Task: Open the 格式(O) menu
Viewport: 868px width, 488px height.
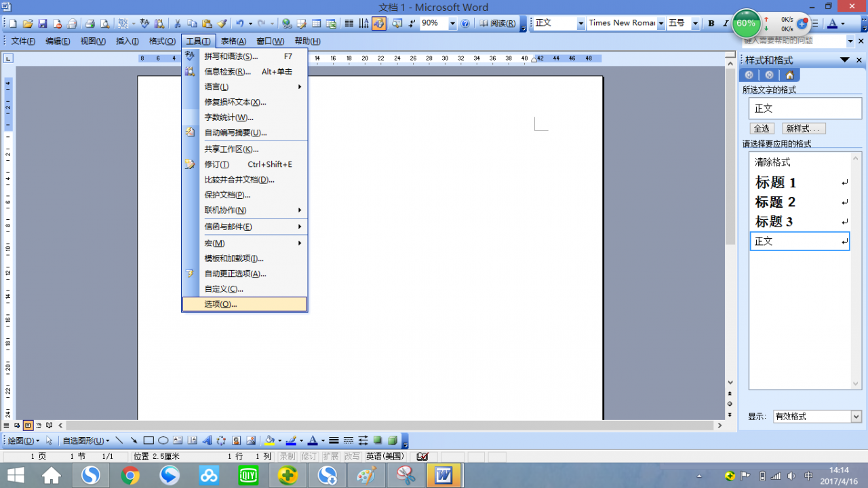Action: (162, 41)
